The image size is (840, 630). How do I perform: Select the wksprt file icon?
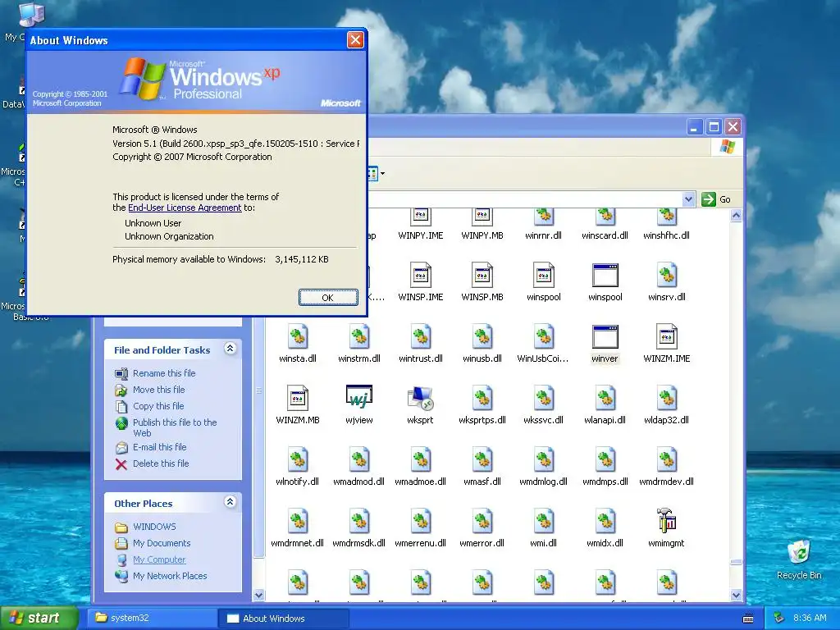[421, 399]
